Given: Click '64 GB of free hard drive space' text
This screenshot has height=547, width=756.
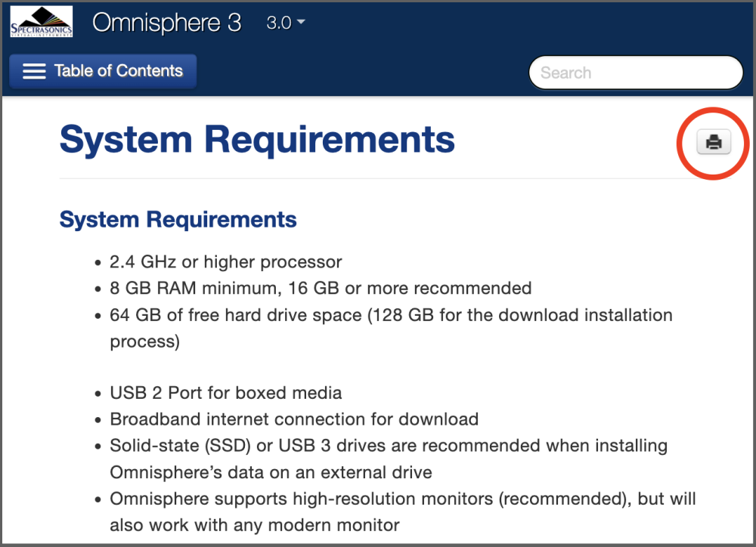Looking at the screenshot, I should click(235, 315).
